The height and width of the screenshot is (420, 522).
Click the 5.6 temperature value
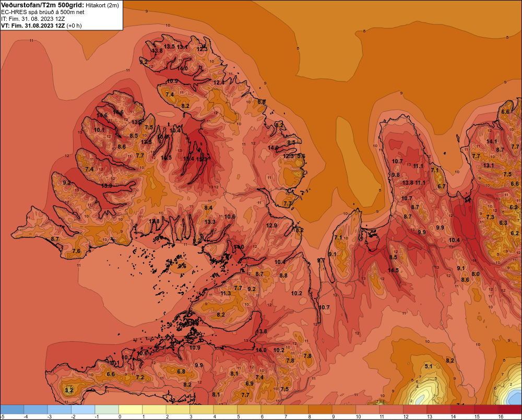coord(301,156)
